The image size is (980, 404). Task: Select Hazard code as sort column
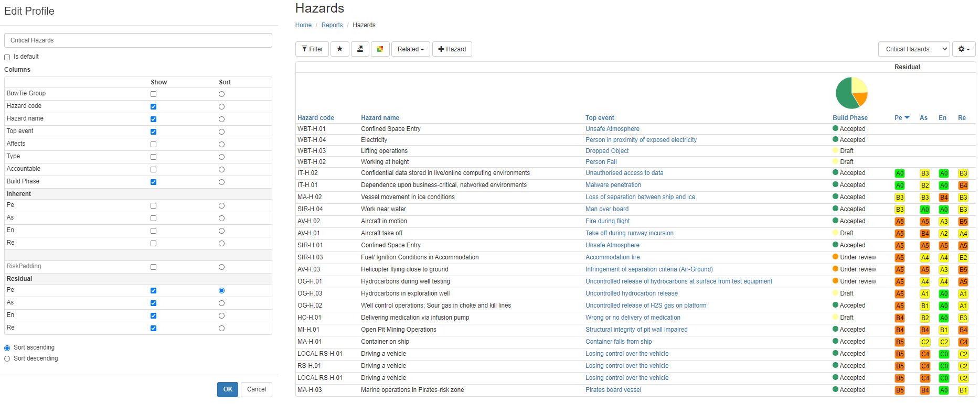pos(221,107)
